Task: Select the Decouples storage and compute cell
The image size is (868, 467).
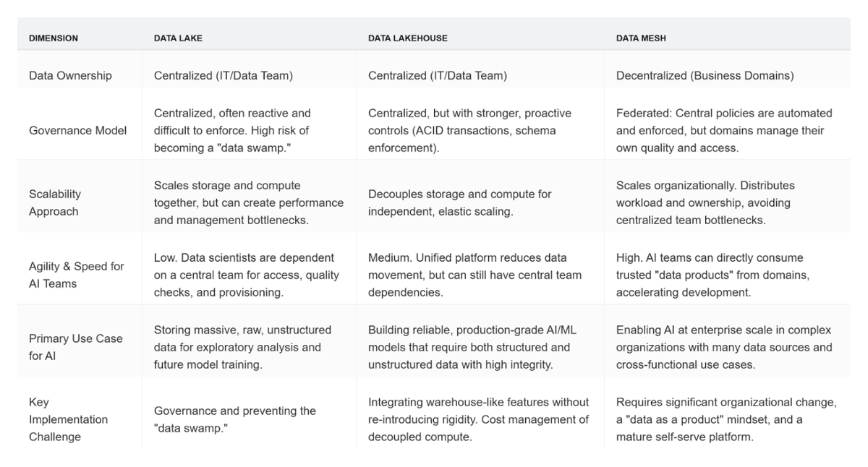Action: (x=459, y=202)
